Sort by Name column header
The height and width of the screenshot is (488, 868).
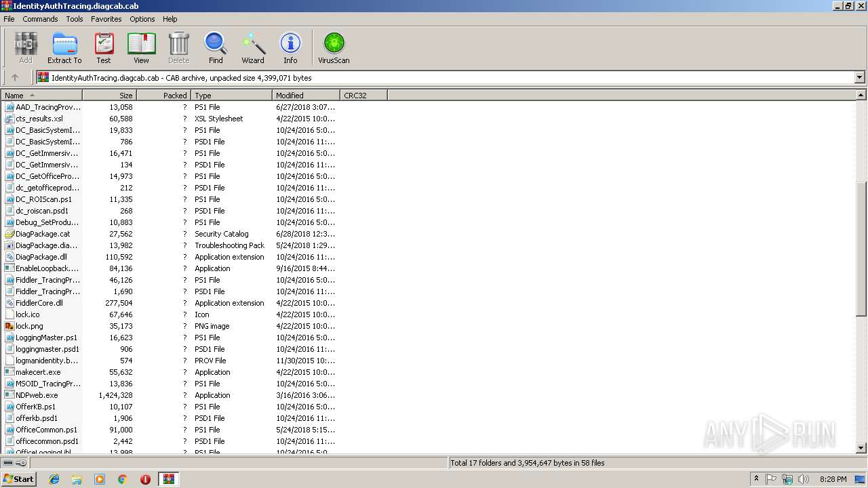[x=41, y=96]
